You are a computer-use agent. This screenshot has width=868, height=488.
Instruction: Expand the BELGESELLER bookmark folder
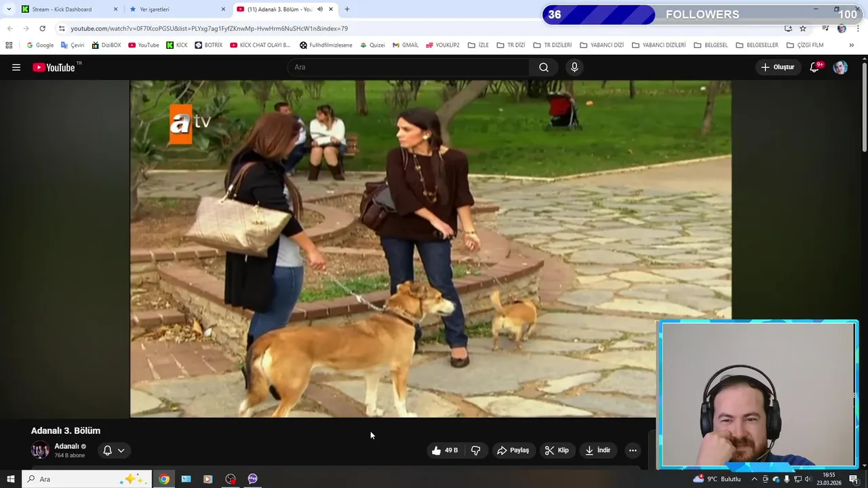click(x=757, y=45)
